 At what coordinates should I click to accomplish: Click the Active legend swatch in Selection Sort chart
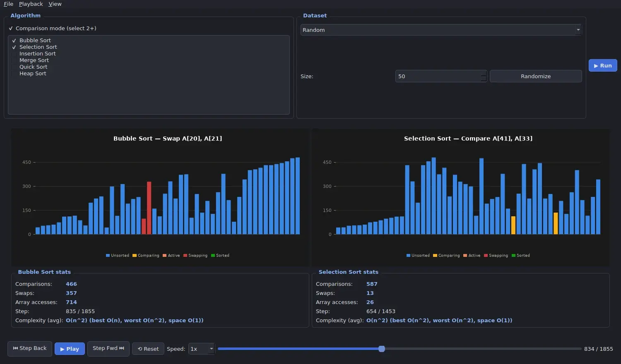[465, 256]
